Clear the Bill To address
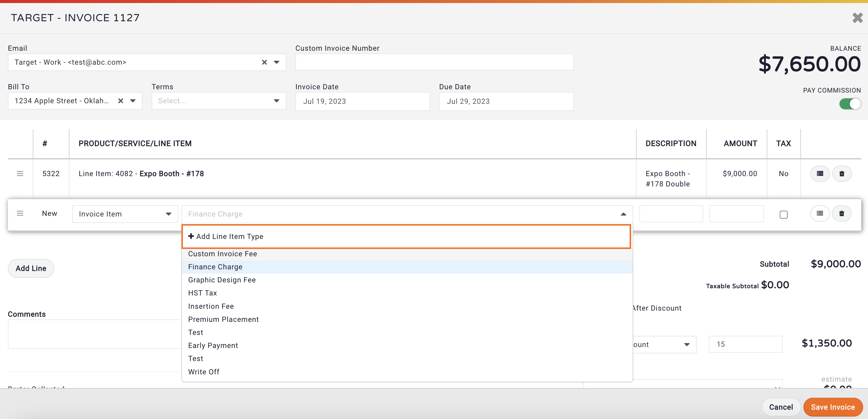 pyautogui.click(x=121, y=101)
